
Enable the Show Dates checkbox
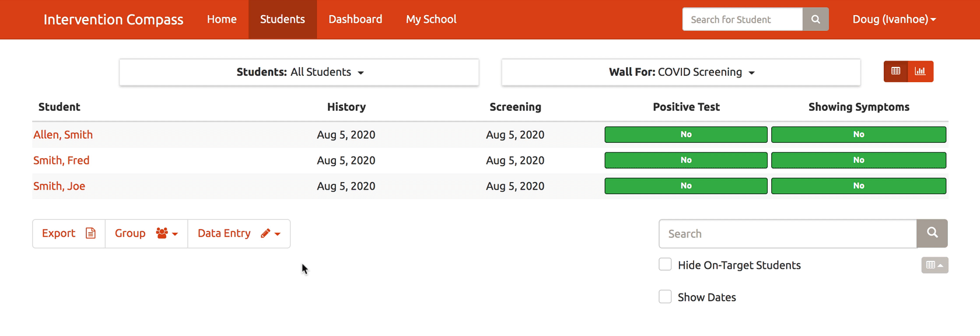click(x=665, y=296)
